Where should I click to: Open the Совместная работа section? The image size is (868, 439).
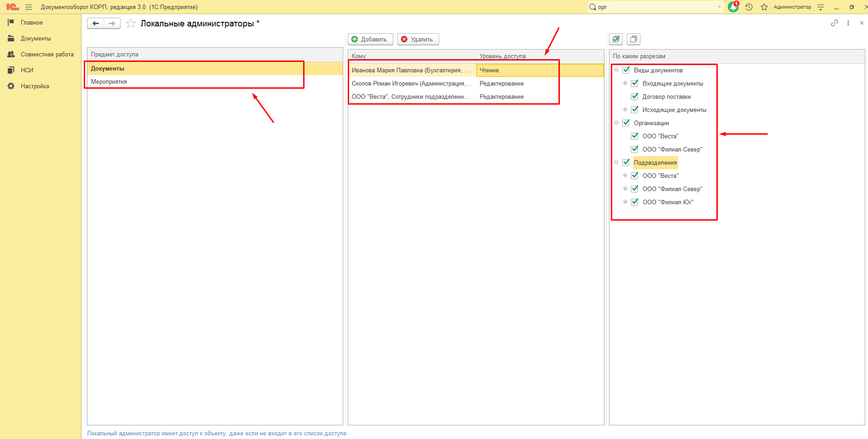pos(41,54)
